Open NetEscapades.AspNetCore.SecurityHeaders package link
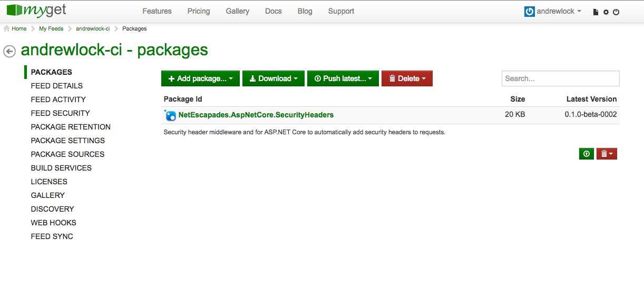Viewport: 644px width, 298px height. click(256, 115)
